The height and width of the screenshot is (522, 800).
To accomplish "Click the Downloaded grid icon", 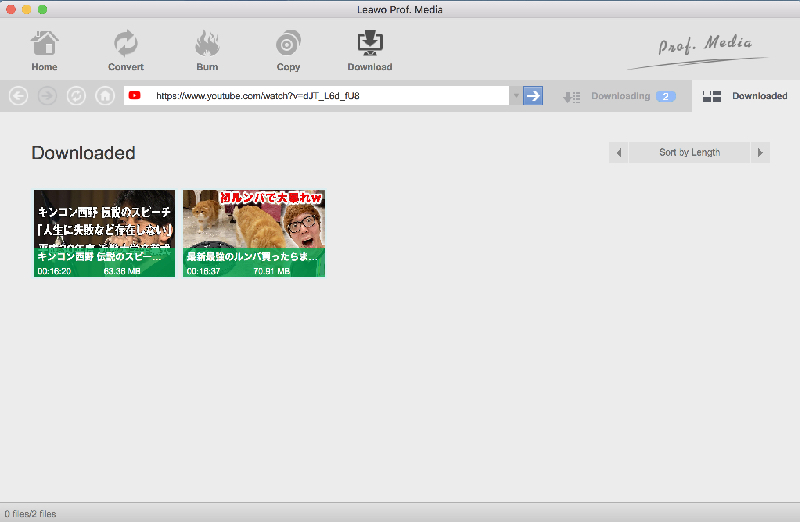I will tap(712, 96).
